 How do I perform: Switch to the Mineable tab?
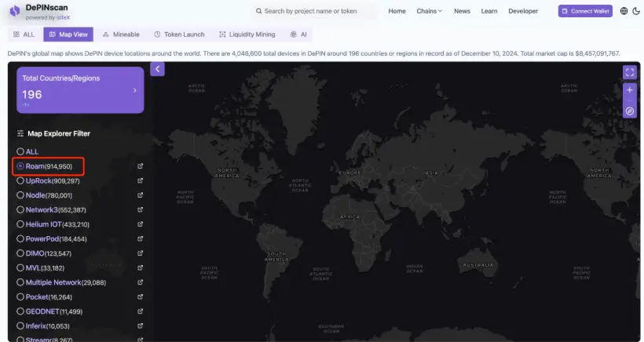click(x=121, y=35)
